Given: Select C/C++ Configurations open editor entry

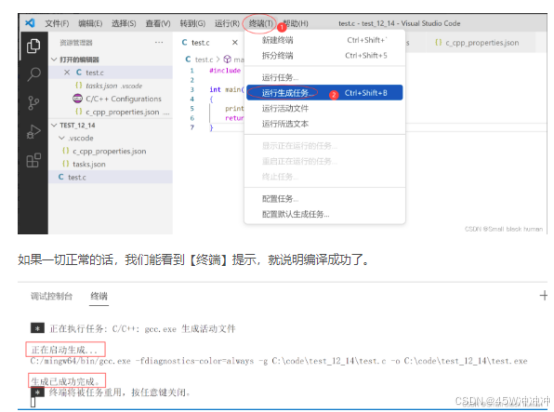Looking at the screenshot, I should 110,99.
